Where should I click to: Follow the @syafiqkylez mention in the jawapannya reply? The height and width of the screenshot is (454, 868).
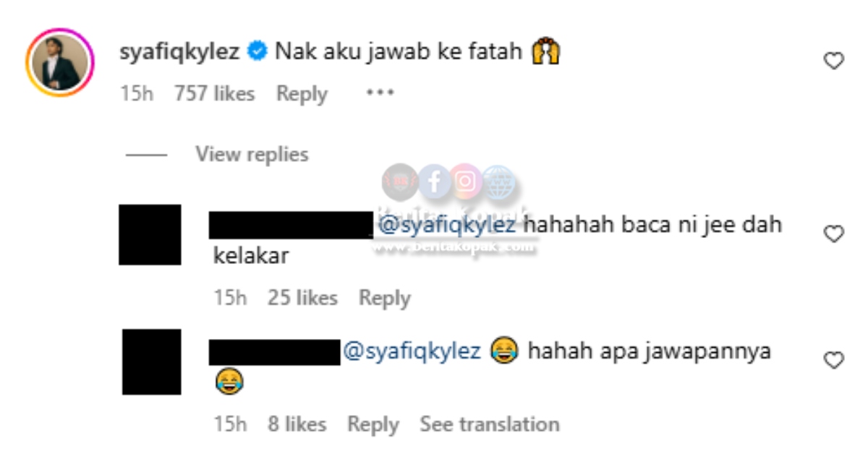(411, 351)
